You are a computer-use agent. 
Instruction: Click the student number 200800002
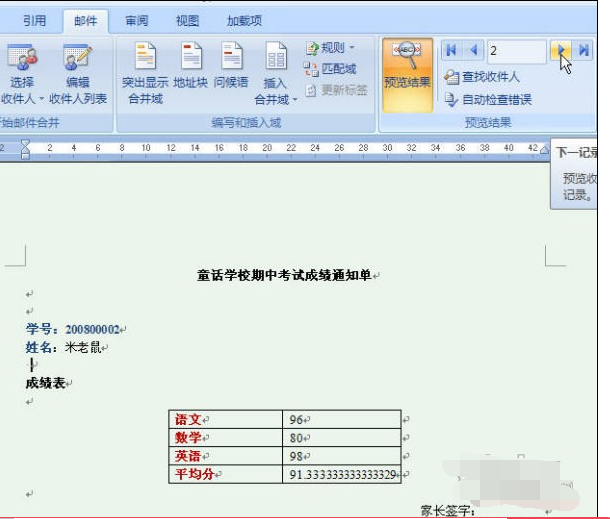[x=92, y=330]
